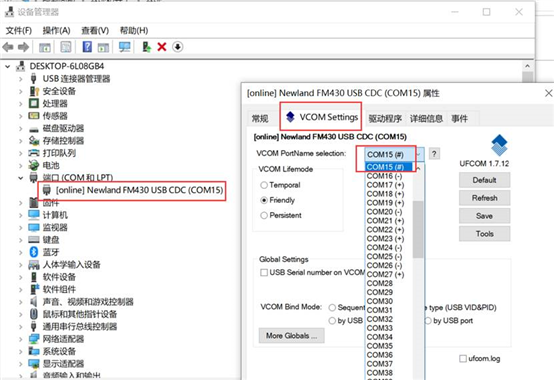Click the COM port dropdown list scrollbar thumb
This screenshot has width=554, height=380.
coord(418,229)
